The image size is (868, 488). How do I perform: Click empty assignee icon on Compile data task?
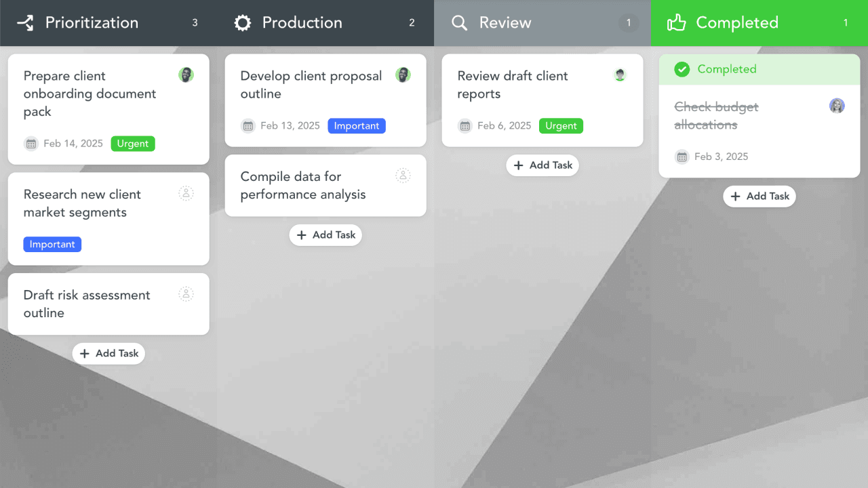403,176
